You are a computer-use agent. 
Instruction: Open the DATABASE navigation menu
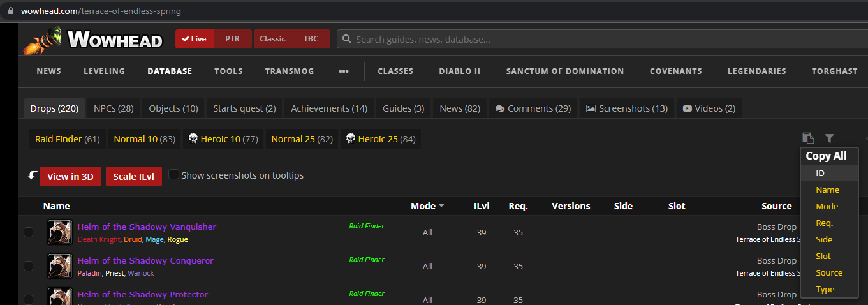tap(170, 71)
